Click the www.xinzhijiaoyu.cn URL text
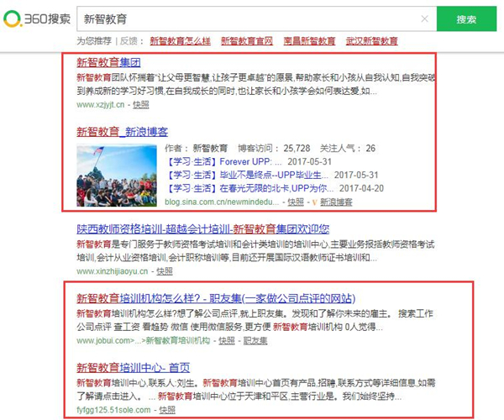This screenshot has height=420, width=504. [x=113, y=271]
